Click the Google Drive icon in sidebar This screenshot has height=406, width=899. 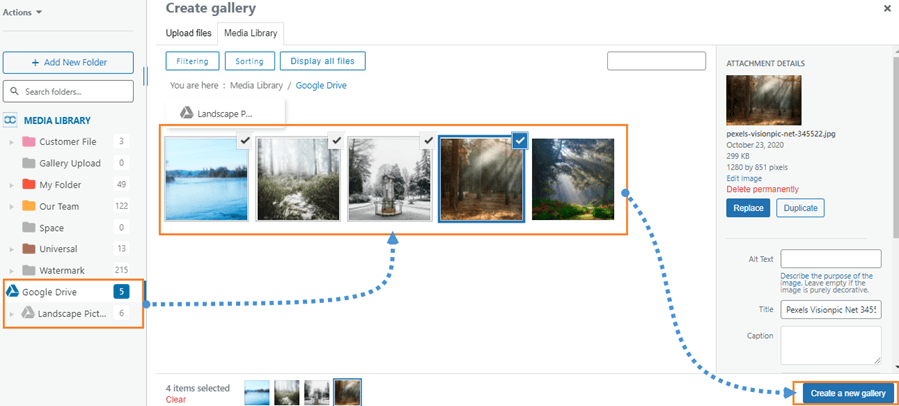[12, 292]
